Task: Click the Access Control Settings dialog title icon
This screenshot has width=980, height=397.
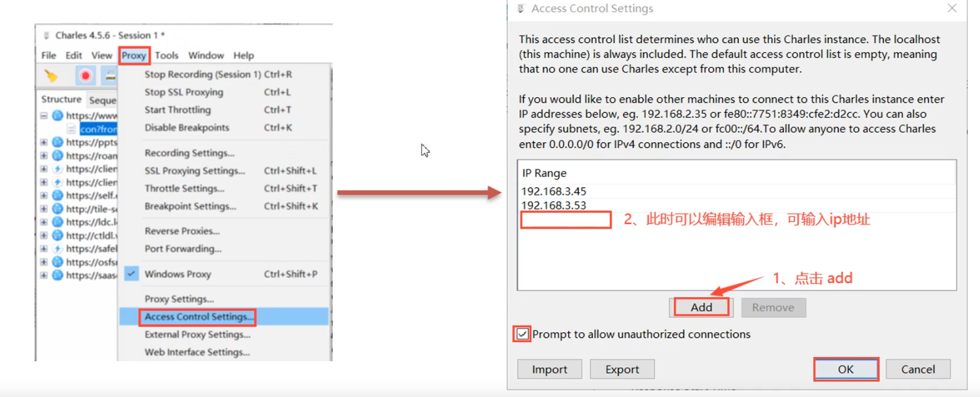Action: (x=521, y=9)
